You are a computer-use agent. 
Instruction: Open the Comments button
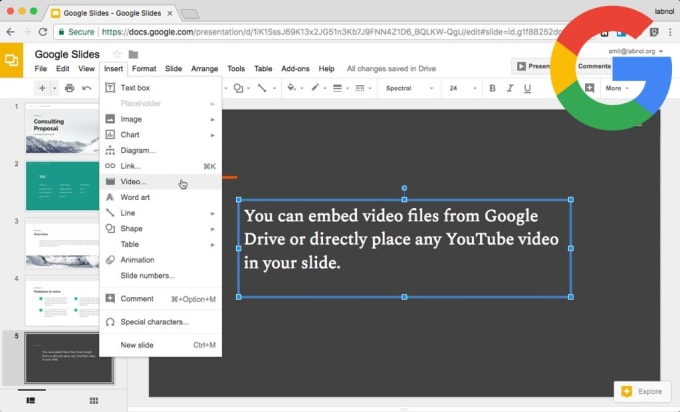point(594,66)
